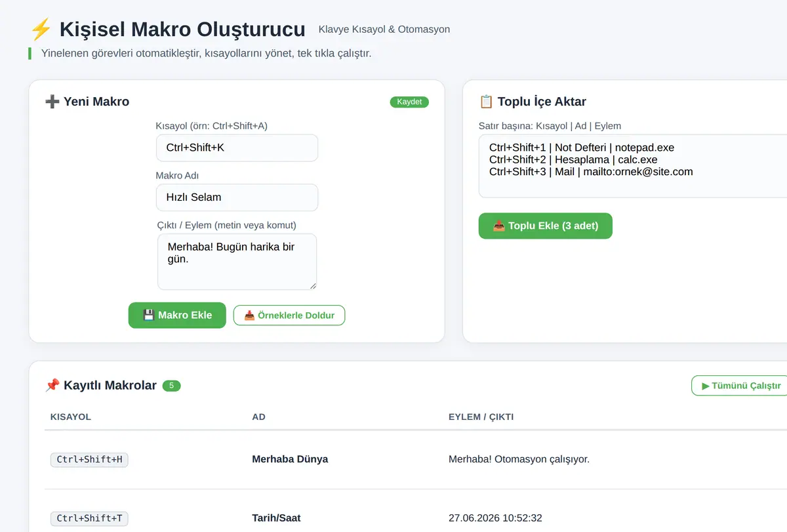Click into the Çıktı / Eylem textarea

[237, 262]
